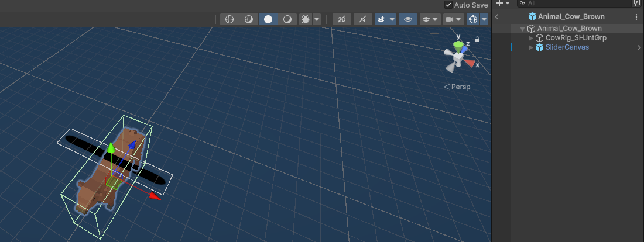Select shaded wireframe draw mode icon
Image resolution: width=644 pixels, height=242 pixels.
(248, 19)
